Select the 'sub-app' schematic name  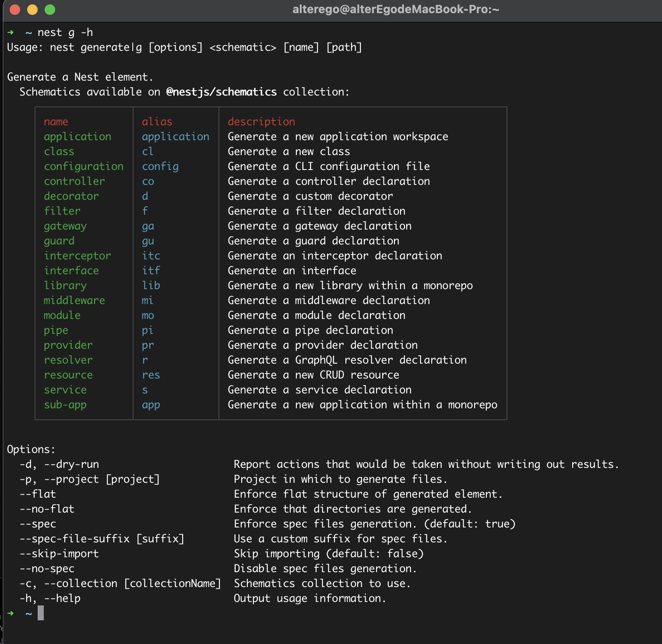pos(65,405)
